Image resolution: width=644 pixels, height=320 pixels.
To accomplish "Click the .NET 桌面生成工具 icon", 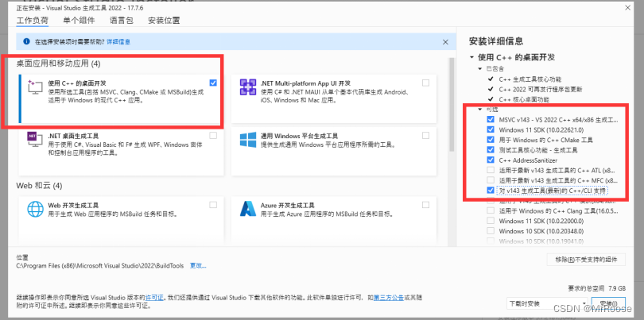I will click(x=34, y=140).
